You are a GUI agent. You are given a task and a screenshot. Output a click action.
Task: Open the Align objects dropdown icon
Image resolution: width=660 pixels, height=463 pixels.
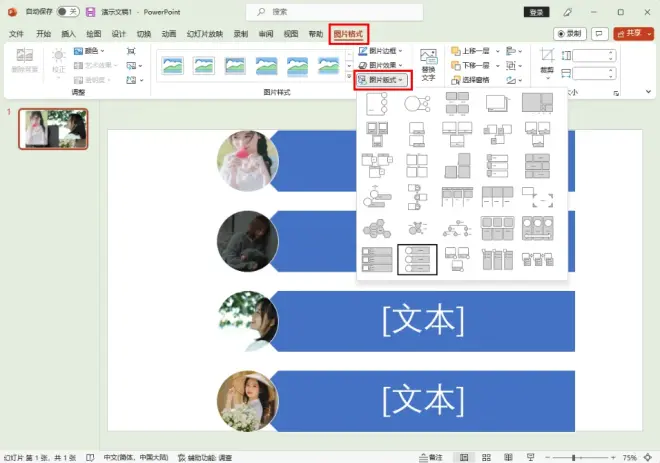pyautogui.click(x=514, y=51)
